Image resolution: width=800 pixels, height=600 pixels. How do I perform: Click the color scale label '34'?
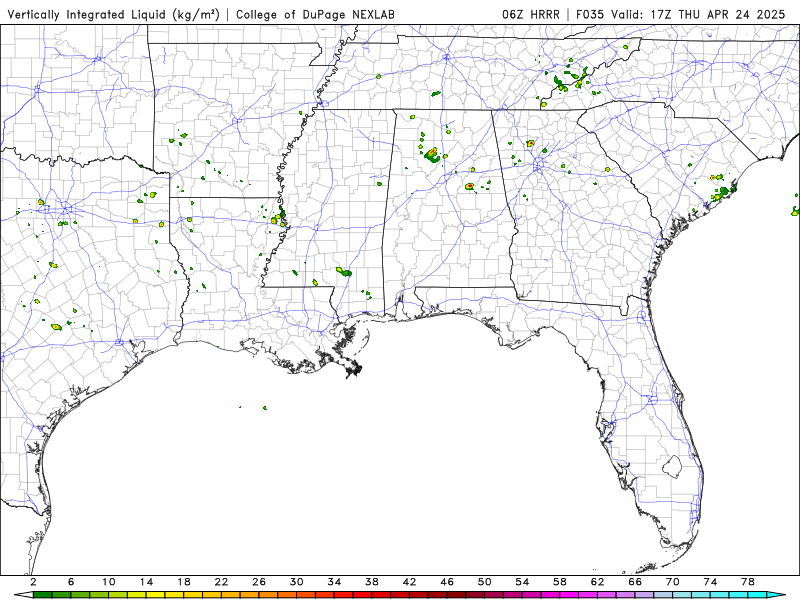(x=334, y=582)
